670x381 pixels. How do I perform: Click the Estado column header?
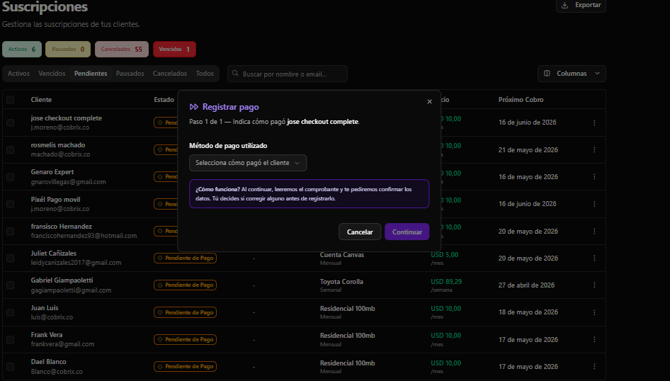coord(164,100)
